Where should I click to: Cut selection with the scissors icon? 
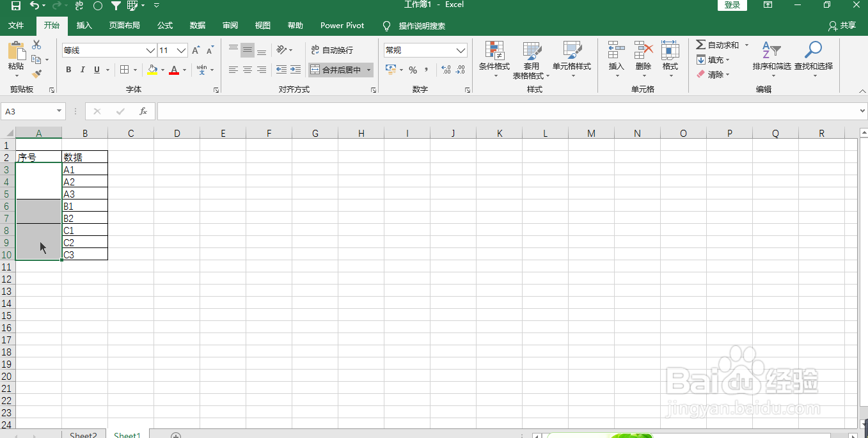click(x=36, y=45)
